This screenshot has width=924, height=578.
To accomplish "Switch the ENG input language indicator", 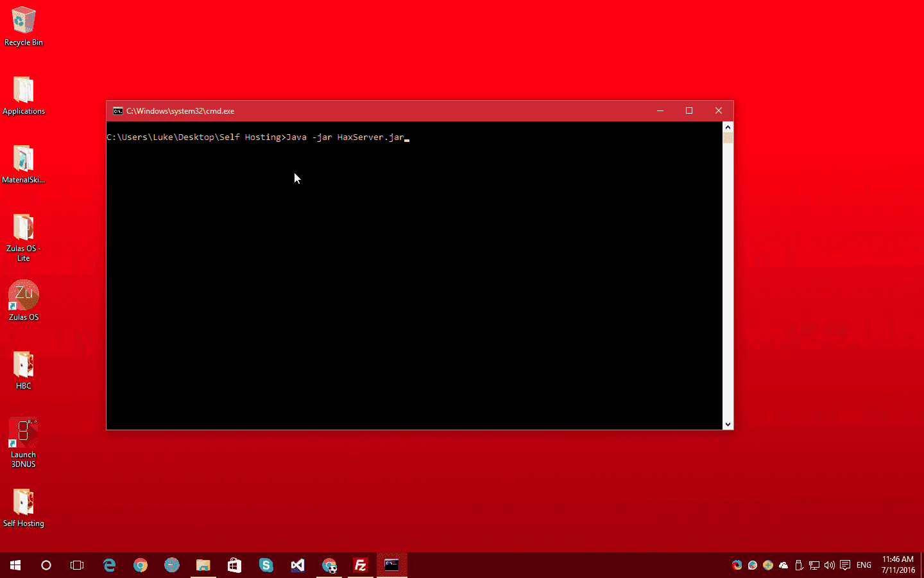I will 864,565.
